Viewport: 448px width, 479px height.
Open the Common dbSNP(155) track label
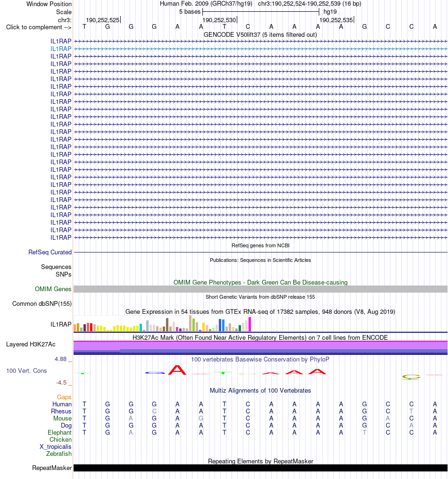[x=42, y=303]
